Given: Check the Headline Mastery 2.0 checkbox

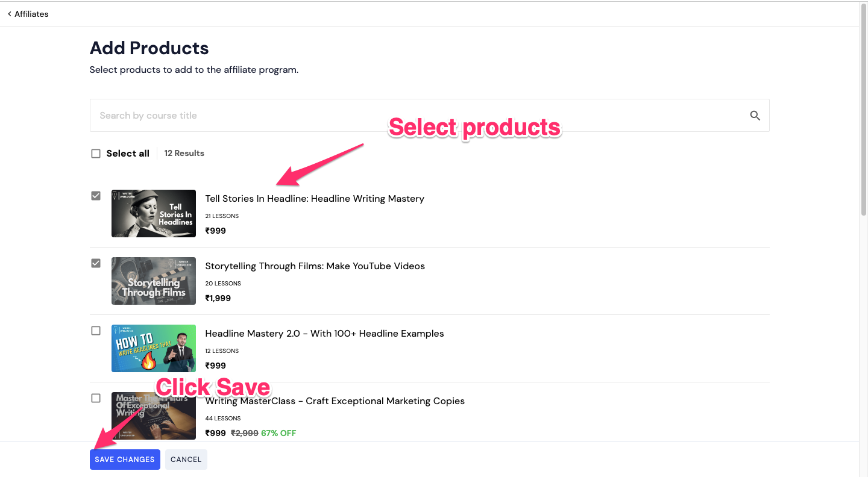Looking at the screenshot, I should pos(96,331).
